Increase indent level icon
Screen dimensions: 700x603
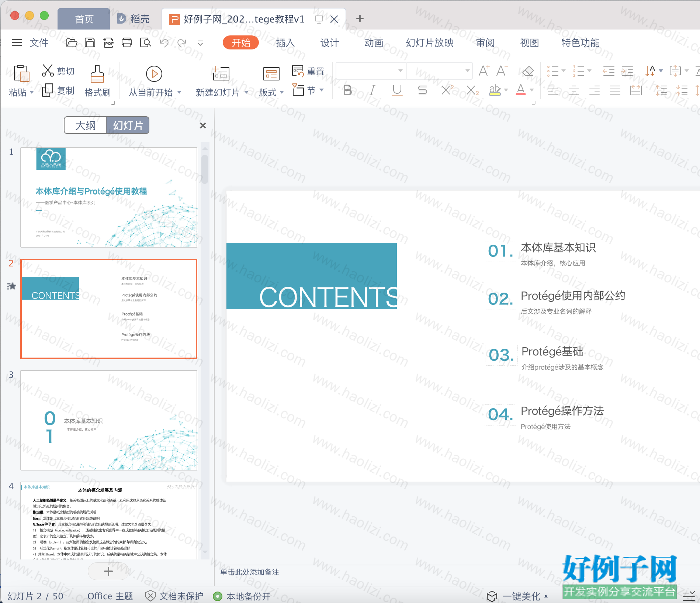[627, 71]
